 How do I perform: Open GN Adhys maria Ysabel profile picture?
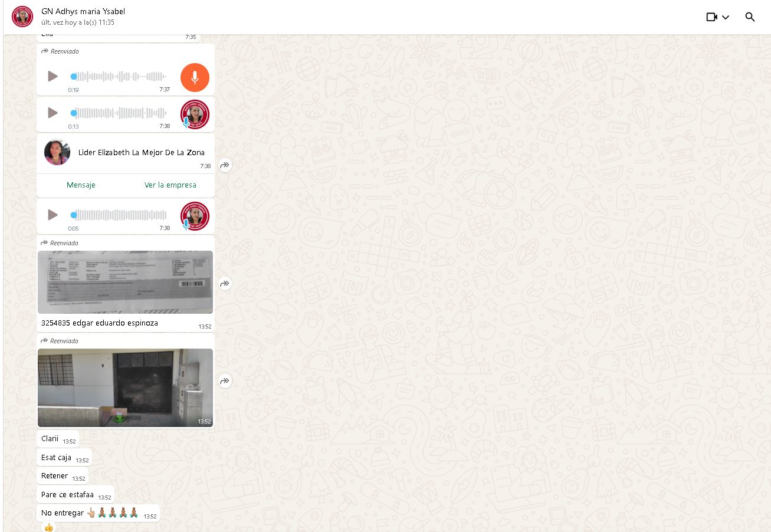coord(22,17)
